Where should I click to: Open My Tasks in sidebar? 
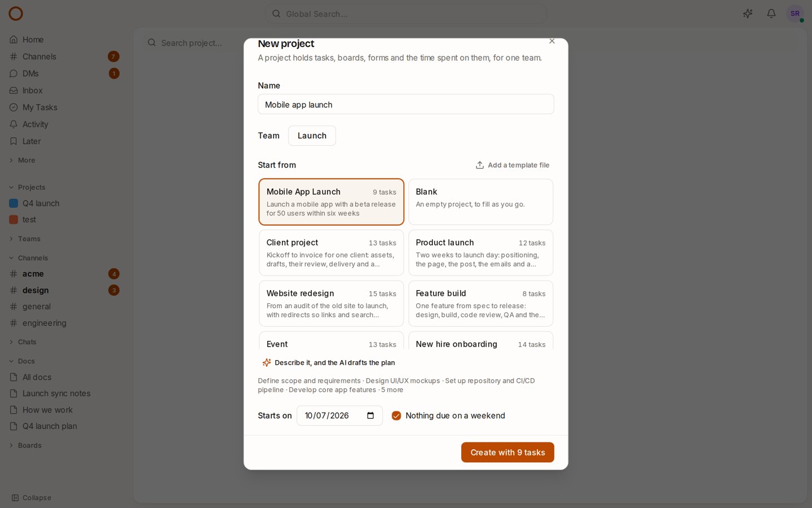pyautogui.click(x=65, y=107)
